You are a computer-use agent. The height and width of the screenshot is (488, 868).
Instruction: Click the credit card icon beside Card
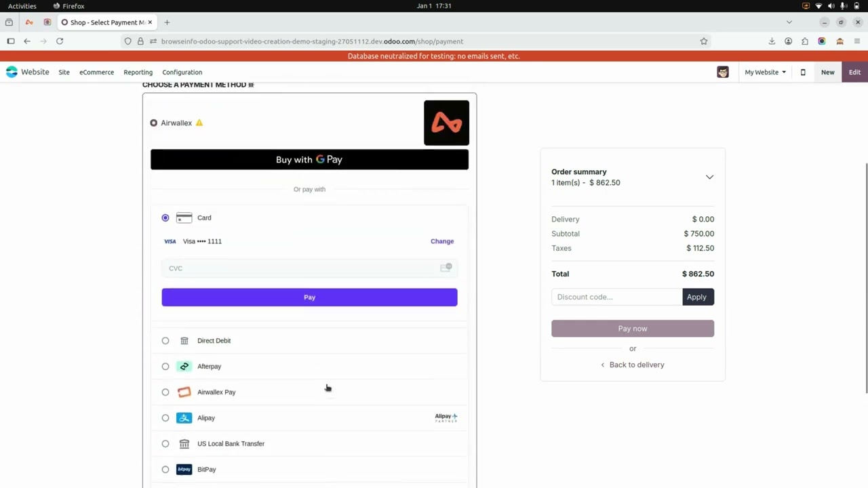tap(184, 218)
